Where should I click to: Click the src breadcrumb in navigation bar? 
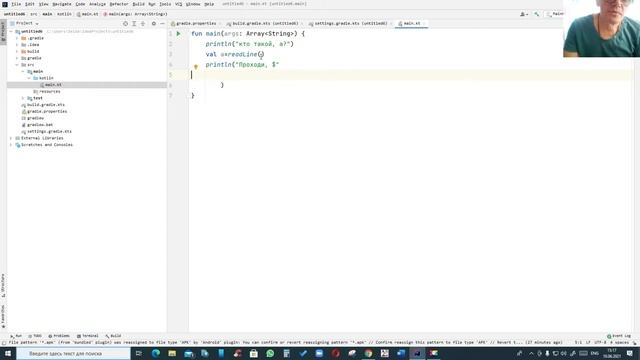[x=33, y=14]
